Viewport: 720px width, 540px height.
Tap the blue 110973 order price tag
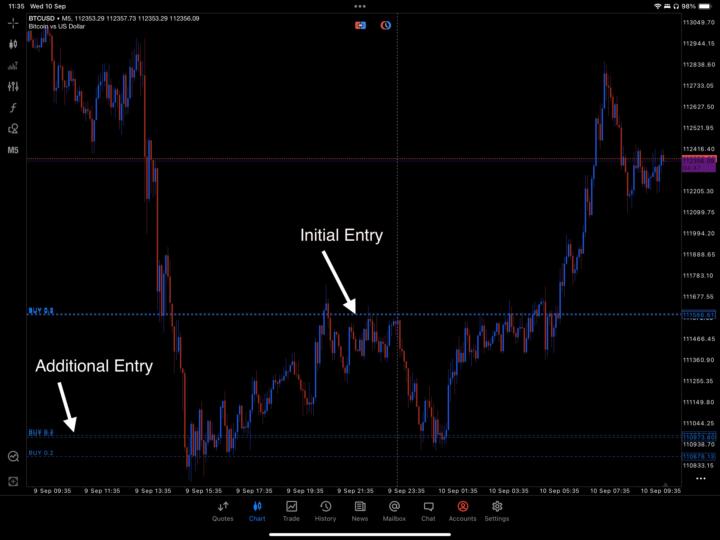[x=699, y=437]
